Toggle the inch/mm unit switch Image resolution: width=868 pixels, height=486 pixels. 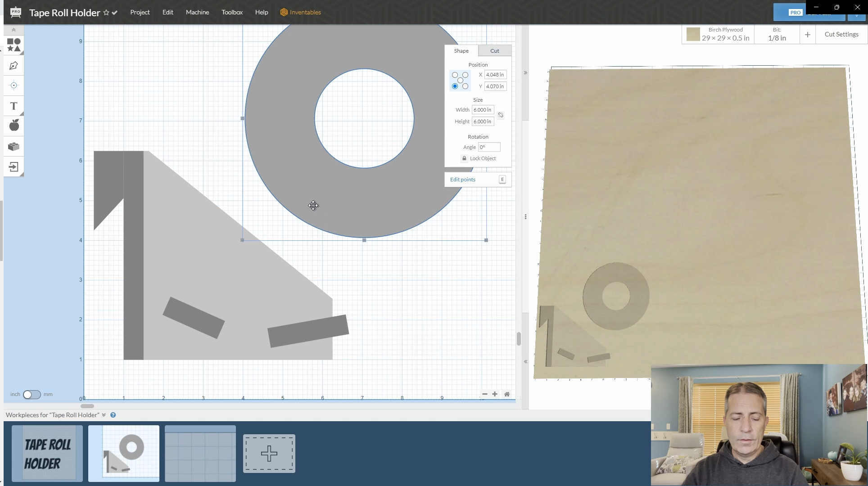click(x=32, y=395)
